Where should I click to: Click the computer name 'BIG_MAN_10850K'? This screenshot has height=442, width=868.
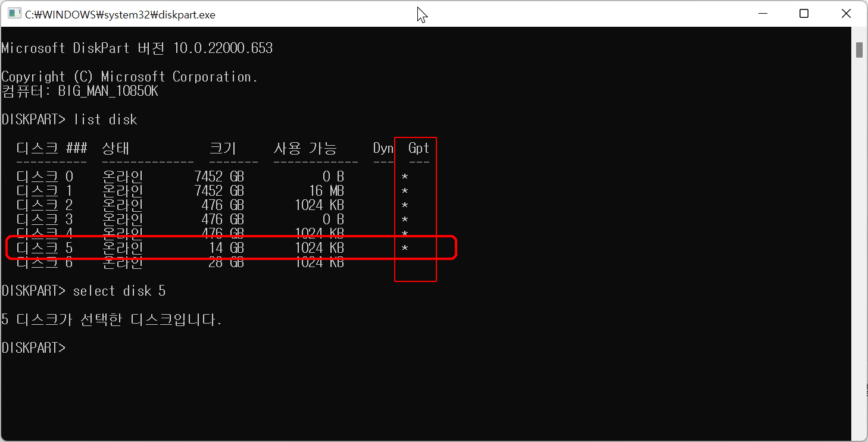[x=108, y=92]
